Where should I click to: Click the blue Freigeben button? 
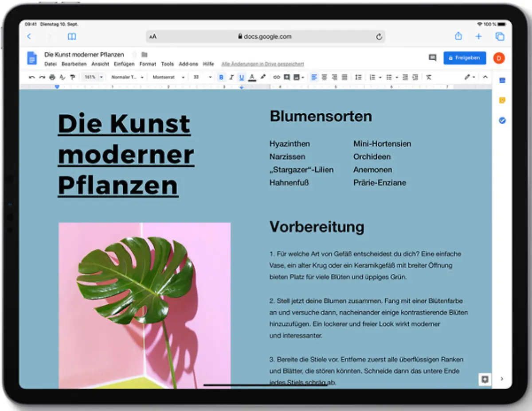coord(464,58)
